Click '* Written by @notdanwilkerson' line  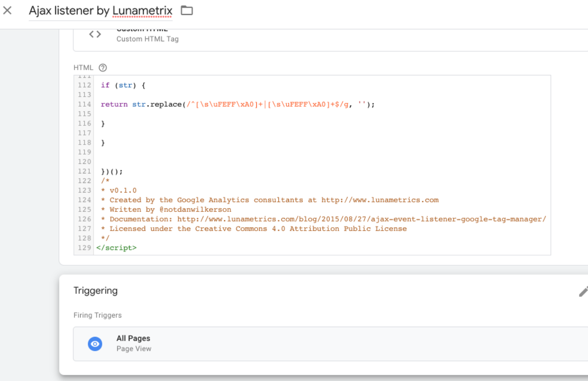(166, 209)
